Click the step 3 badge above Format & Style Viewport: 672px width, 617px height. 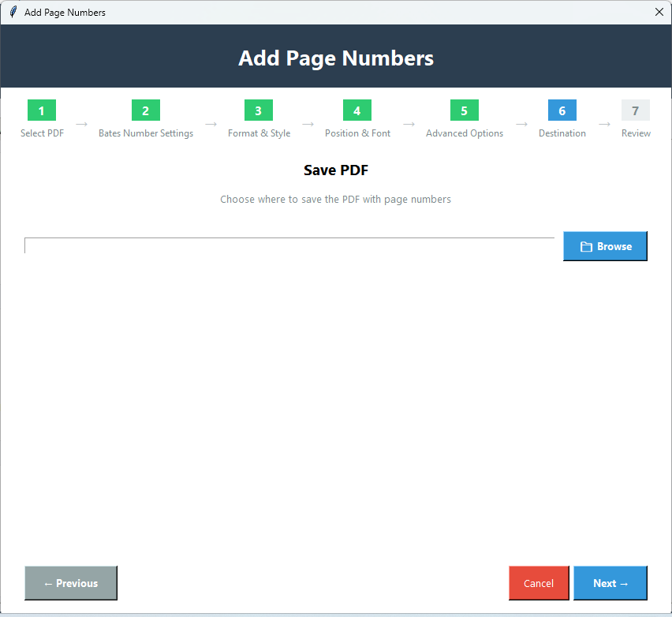tap(258, 110)
